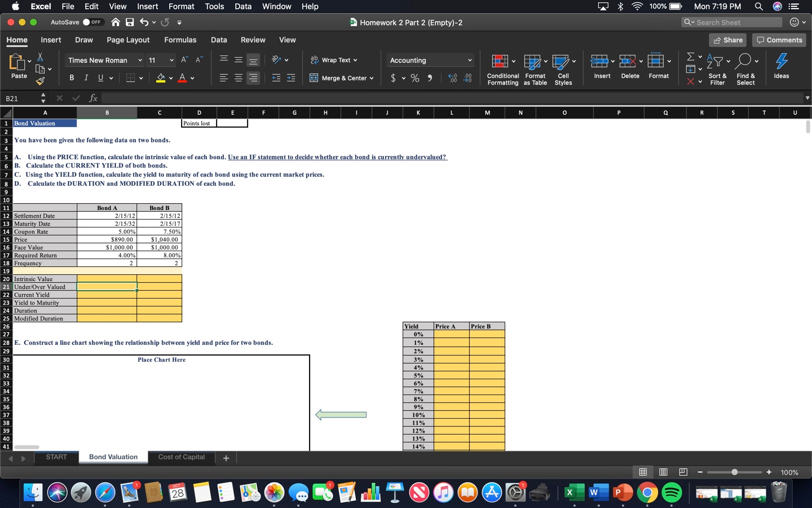Click the Share button
The height and width of the screenshot is (508, 812).
727,40
